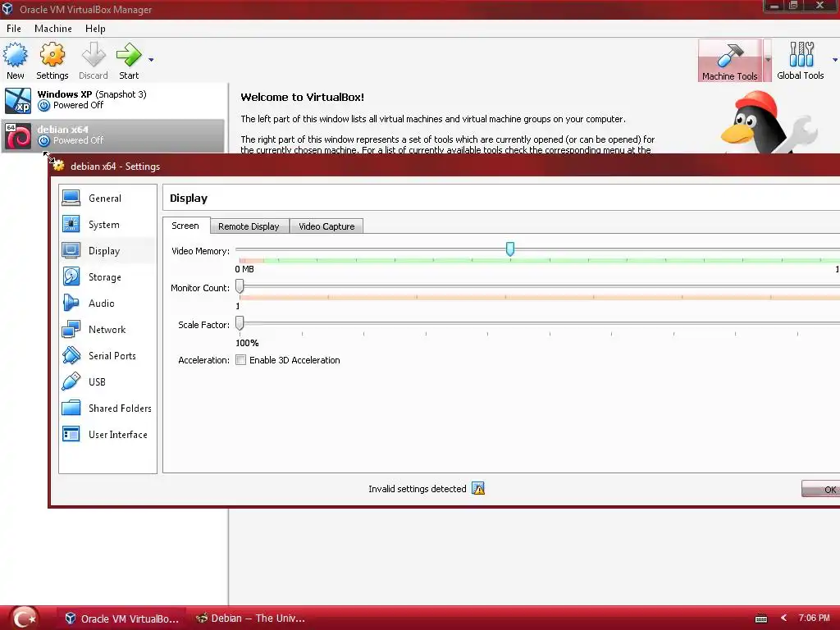The width and height of the screenshot is (840, 630).
Task: Click the keyboard icon in system tray
Action: pos(761,619)
